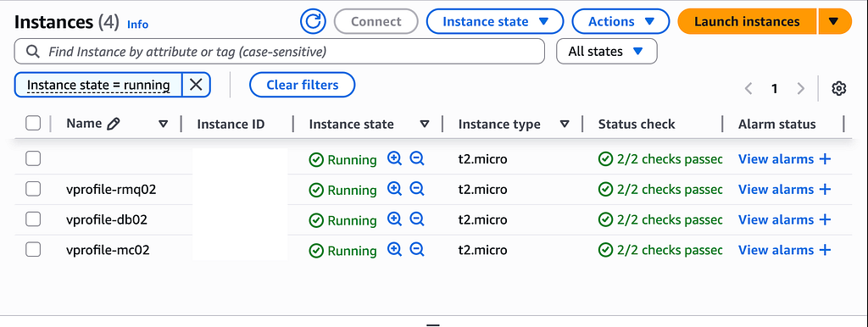
Task: Click t2.micro type in vprofile-rmq02 row
Action: tap(482, 190)
